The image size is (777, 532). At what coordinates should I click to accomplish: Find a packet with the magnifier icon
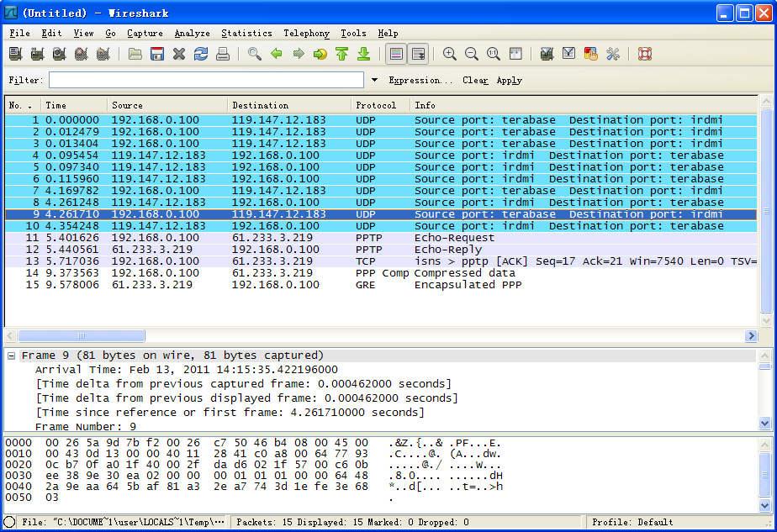coord(255,54)
